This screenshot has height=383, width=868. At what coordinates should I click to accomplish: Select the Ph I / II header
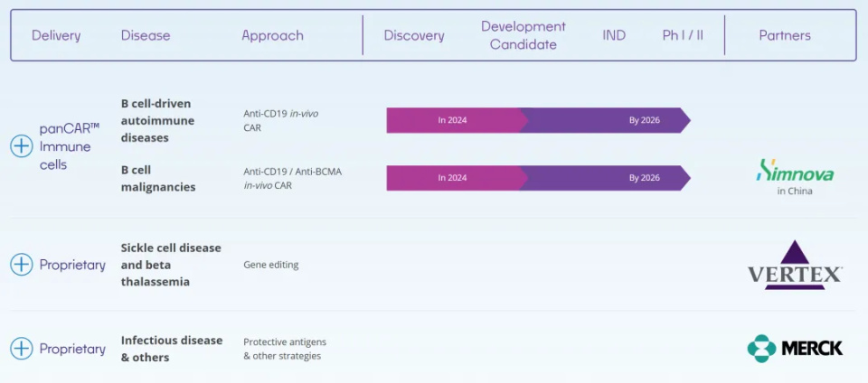683,35
